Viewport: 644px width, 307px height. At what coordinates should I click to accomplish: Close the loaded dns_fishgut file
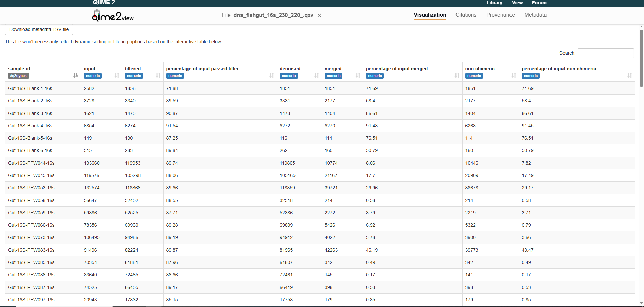[319, 15]
